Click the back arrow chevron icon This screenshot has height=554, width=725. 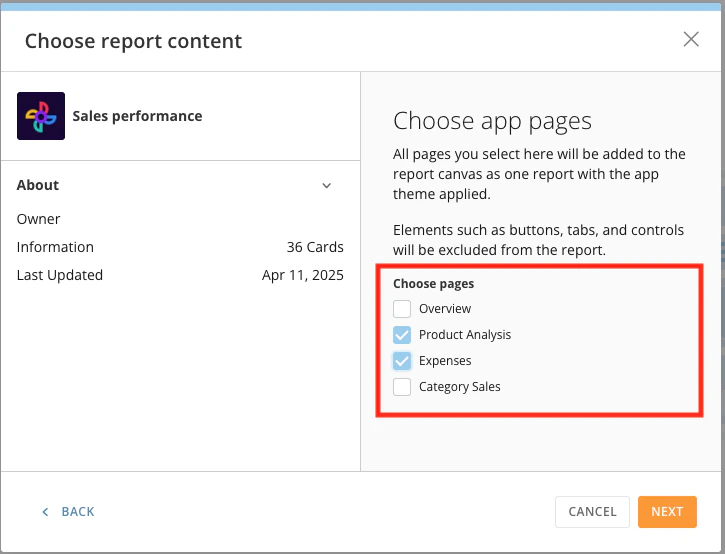45,512
